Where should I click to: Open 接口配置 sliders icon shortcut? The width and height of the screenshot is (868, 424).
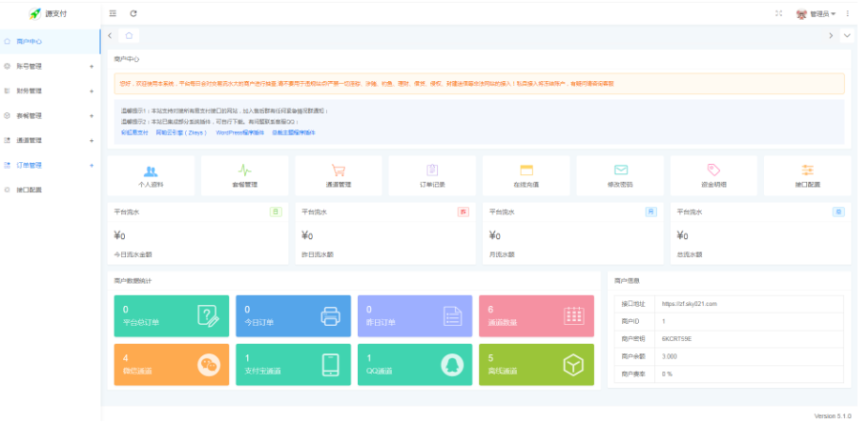(807, 172)
